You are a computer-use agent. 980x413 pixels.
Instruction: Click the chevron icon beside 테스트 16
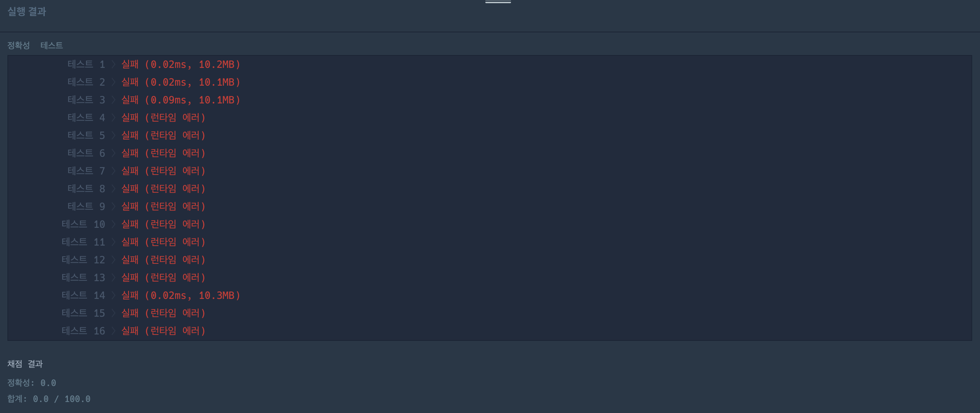[113, 331]
